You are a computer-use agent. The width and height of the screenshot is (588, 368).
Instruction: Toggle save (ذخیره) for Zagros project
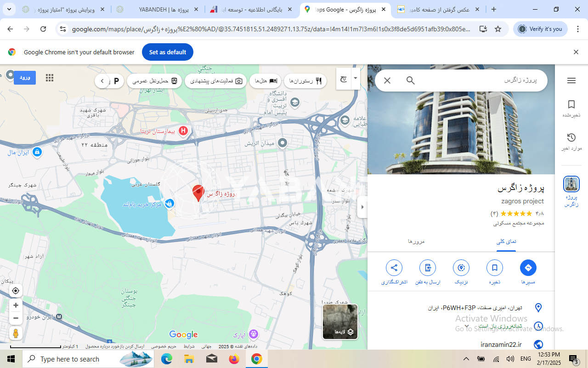click(494, 268)
